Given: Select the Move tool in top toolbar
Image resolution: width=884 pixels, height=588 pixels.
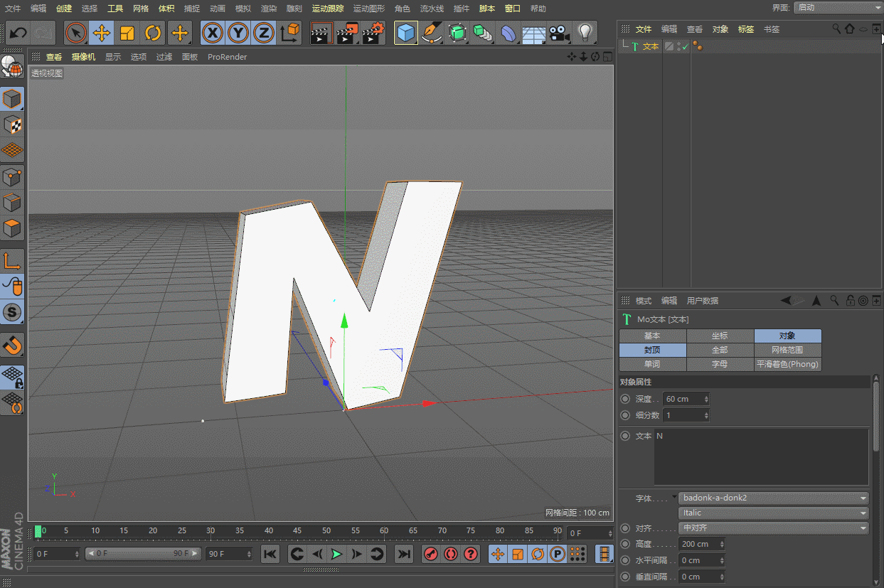Looking at the screenshot, I should point(102,33).
